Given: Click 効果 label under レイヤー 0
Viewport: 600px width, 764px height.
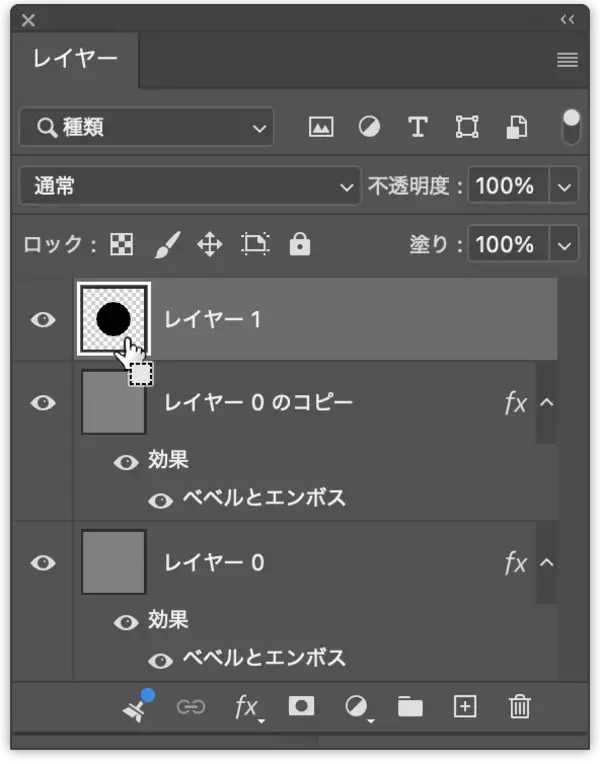Looking at the screenshot, I should coord(168,620).
